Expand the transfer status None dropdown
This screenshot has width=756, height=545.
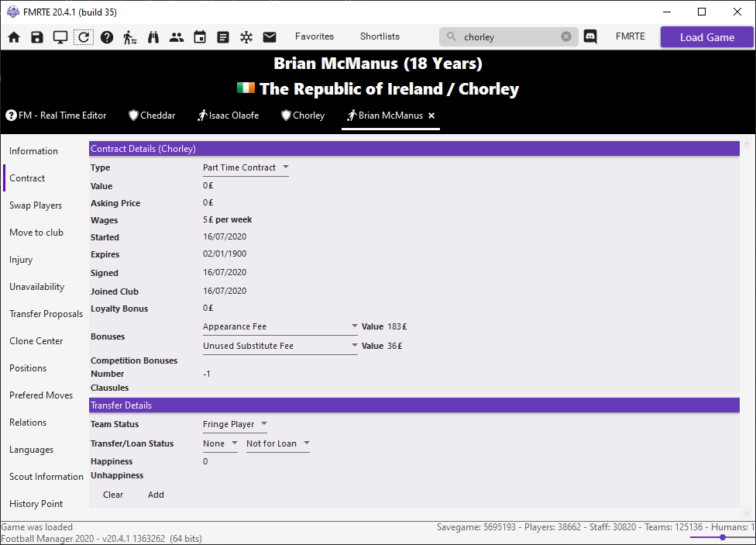tap(220, 443)
